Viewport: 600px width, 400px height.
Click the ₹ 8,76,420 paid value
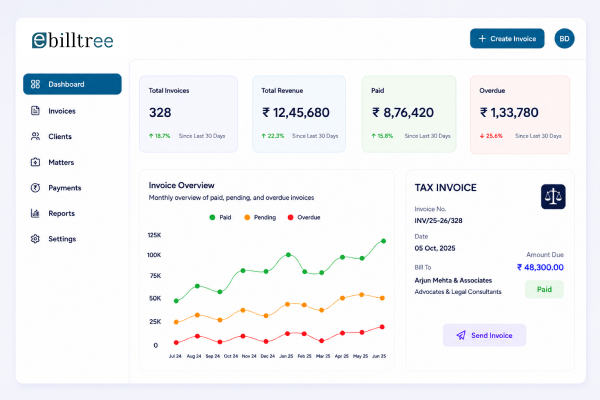[x=403, y=113]
